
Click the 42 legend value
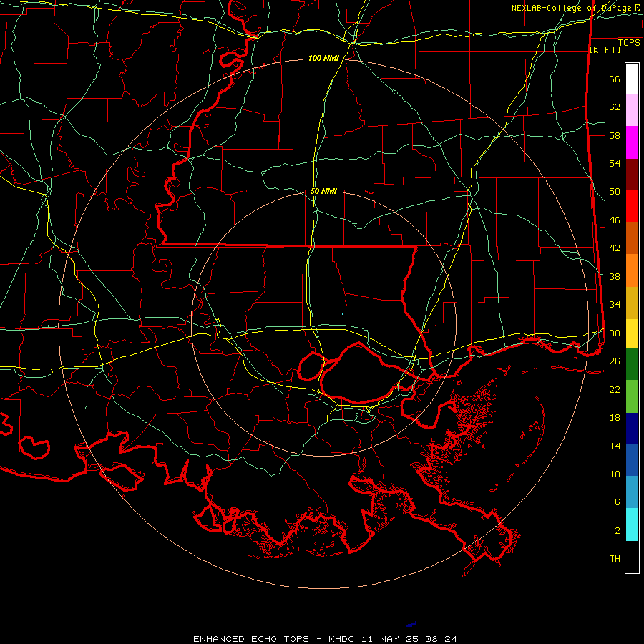coord(615,248)
